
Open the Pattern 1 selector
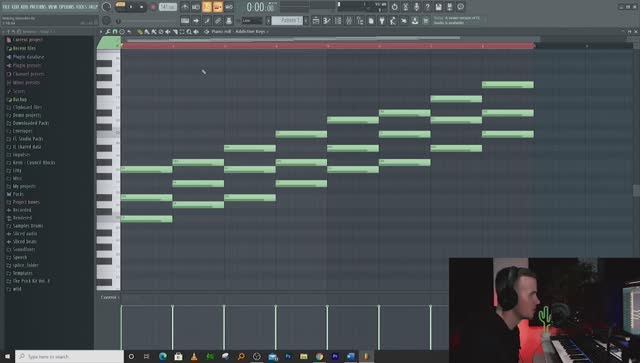point(287,20)
